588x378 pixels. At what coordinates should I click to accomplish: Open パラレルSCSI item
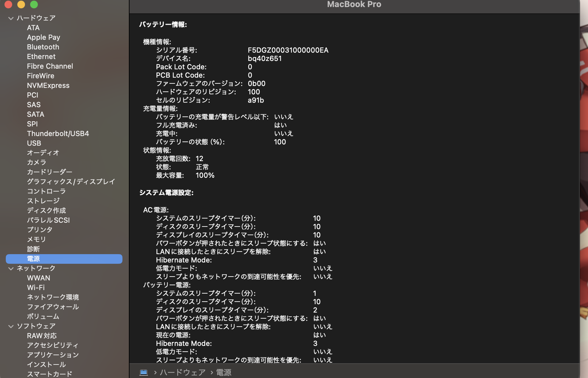(48, 220)
